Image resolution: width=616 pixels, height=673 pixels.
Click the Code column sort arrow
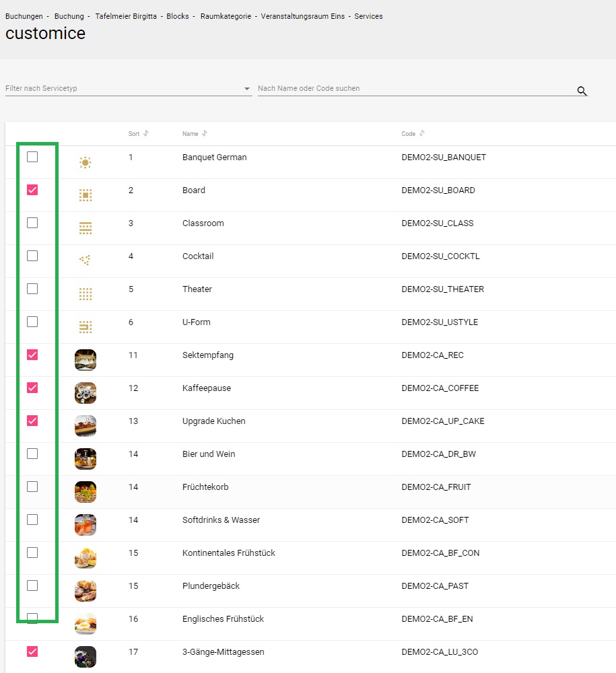[x=422, y=133]
